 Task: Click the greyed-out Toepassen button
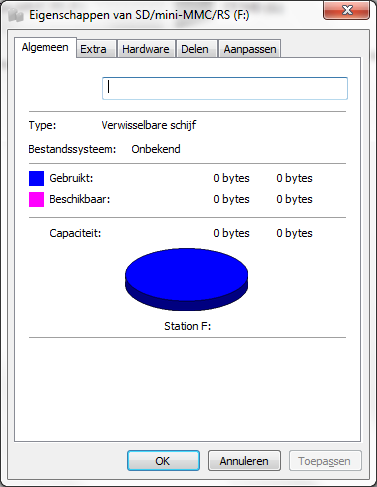coord(325,461)
